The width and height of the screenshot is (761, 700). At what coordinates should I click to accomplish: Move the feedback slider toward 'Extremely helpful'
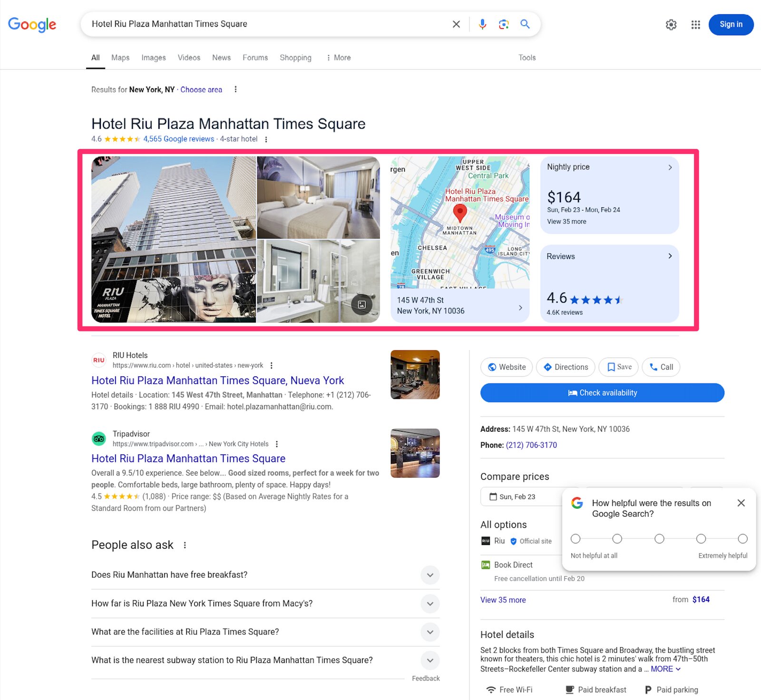pos(701,539)
